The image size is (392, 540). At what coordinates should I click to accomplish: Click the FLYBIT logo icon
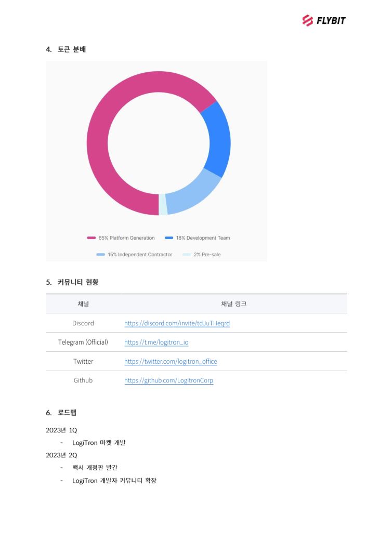coord(307,21)
